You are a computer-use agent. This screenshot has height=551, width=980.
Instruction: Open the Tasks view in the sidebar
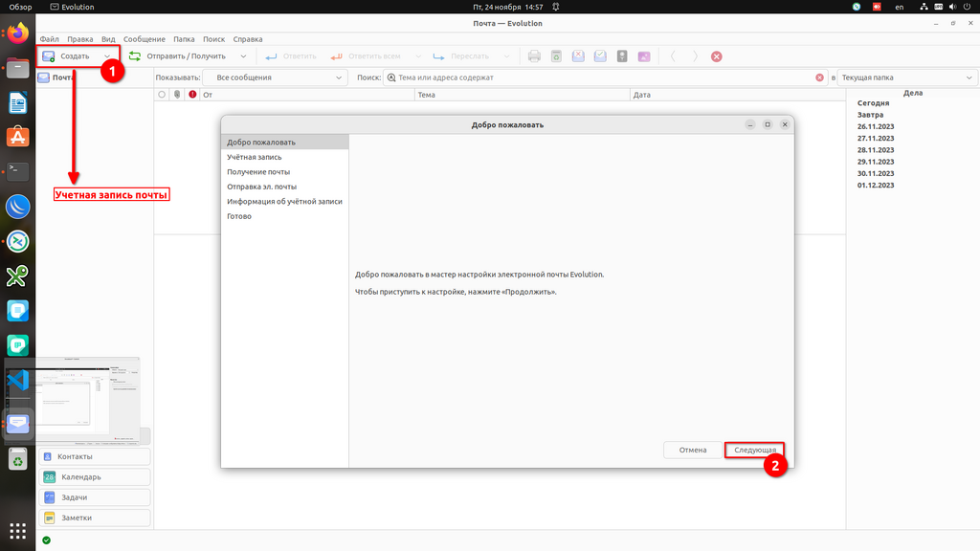coord(95,497)
